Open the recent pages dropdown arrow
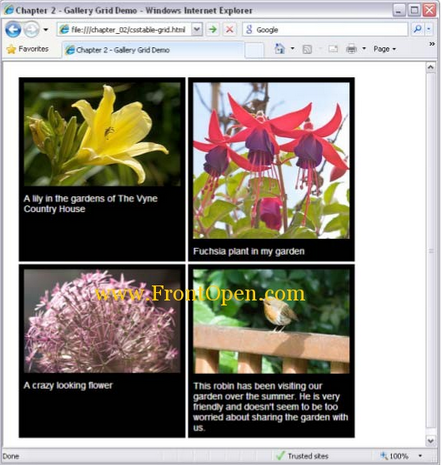 coord(46,30)
